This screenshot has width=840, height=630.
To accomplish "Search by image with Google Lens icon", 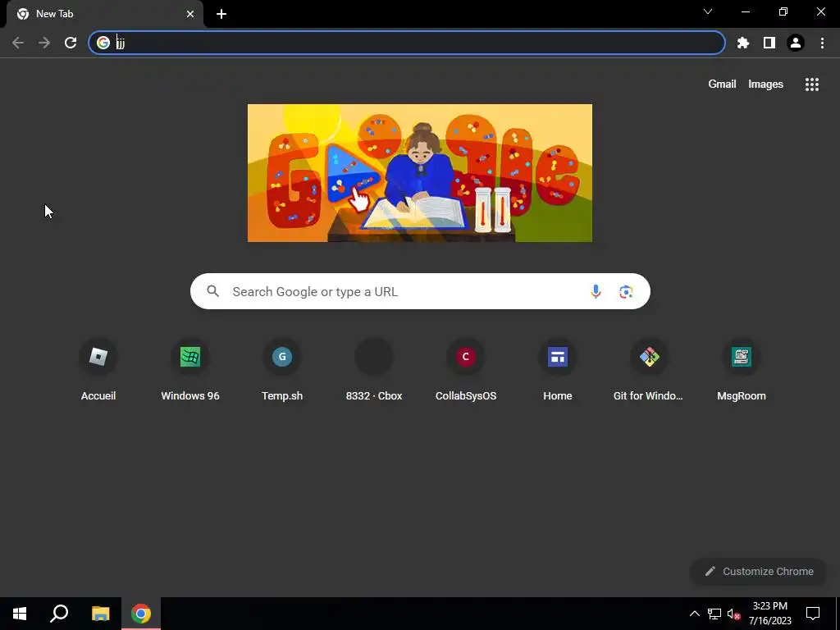I will click(626, 291).
